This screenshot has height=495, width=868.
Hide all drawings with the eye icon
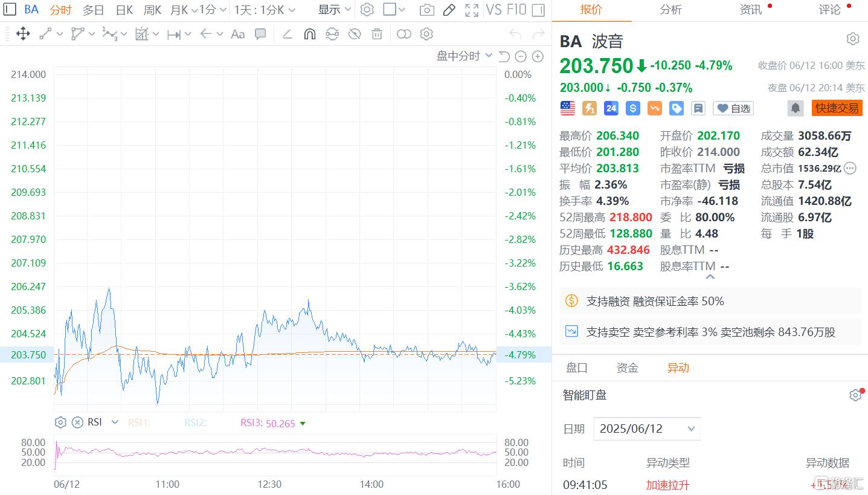click(355, 34)
